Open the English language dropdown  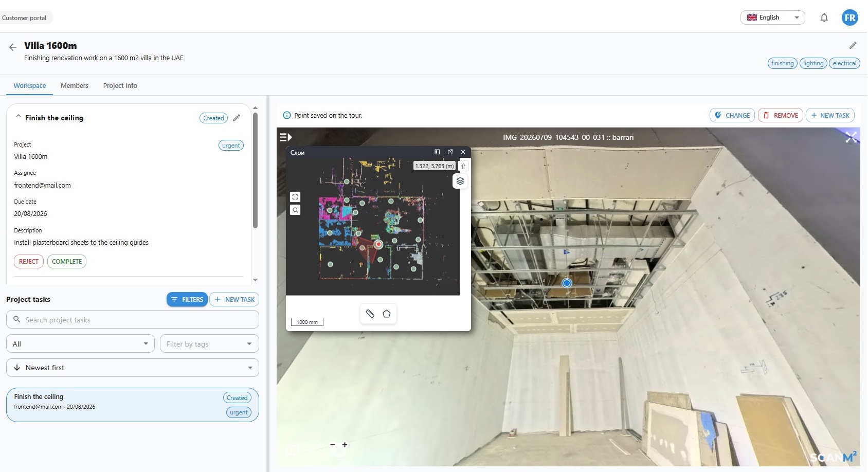(x=772, y=17)
